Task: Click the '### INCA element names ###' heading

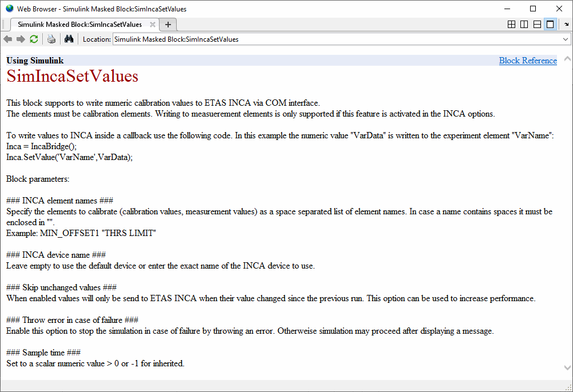Action: pyautogui.click(x=59, y=201)
